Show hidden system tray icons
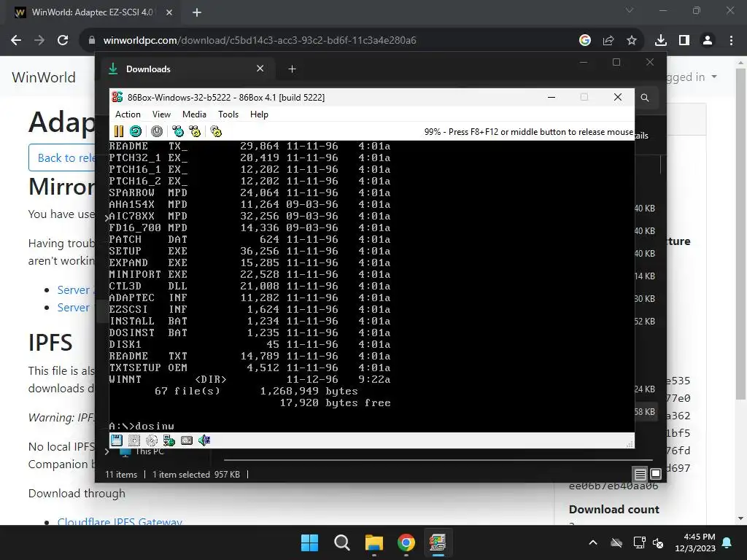 tap(593, 542)
